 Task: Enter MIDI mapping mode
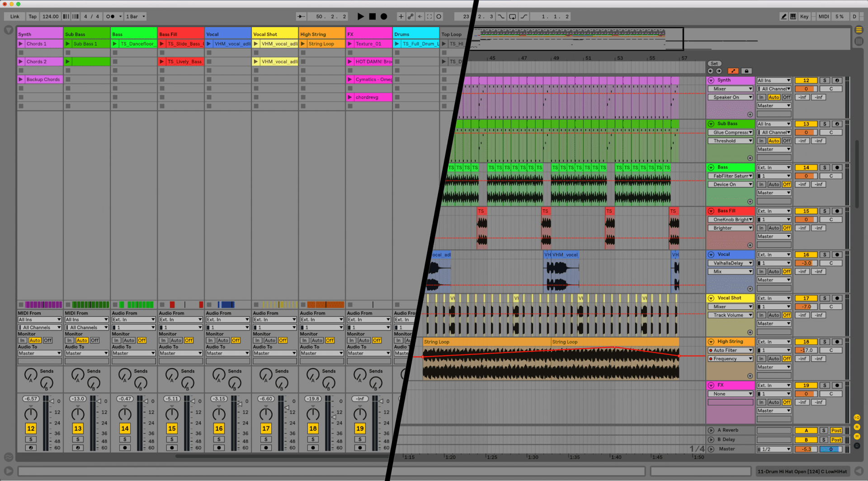[x=823, y=16]
